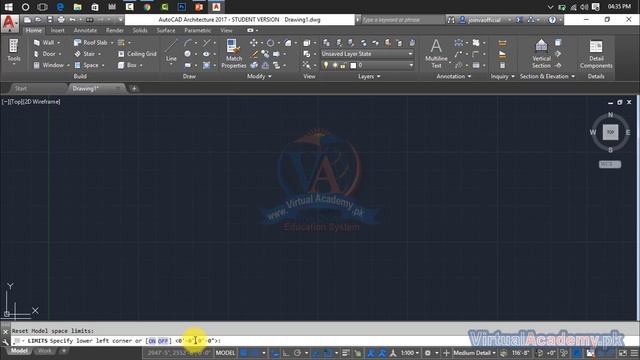Open the Tools palette button
640x360 pixels.
(13, 51)
